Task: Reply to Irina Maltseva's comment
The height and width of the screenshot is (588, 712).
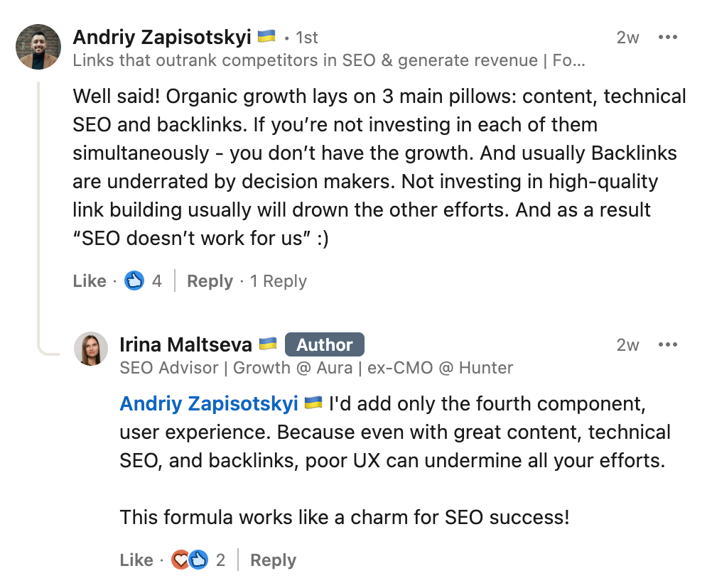Action: [x=273, y=560]
